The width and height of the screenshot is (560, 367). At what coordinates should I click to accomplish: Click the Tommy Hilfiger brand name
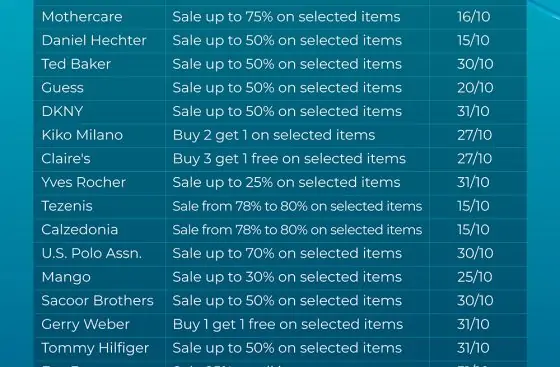[95, 348]
